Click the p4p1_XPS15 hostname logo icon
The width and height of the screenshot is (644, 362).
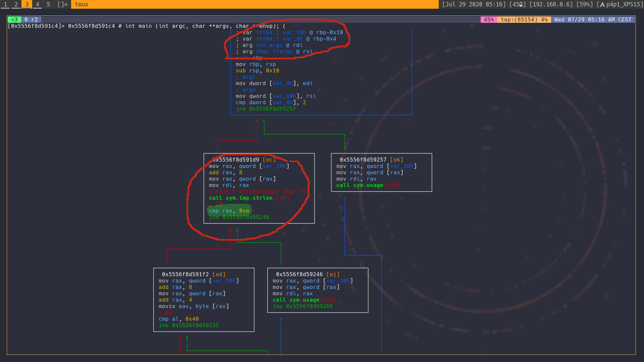pyautogui.click(x=602, y=4)
